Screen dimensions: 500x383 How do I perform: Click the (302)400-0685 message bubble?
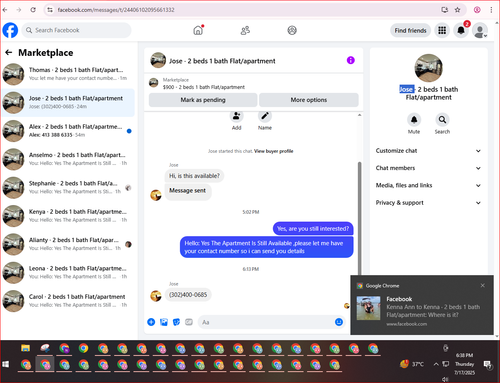(x=188, y=295)
